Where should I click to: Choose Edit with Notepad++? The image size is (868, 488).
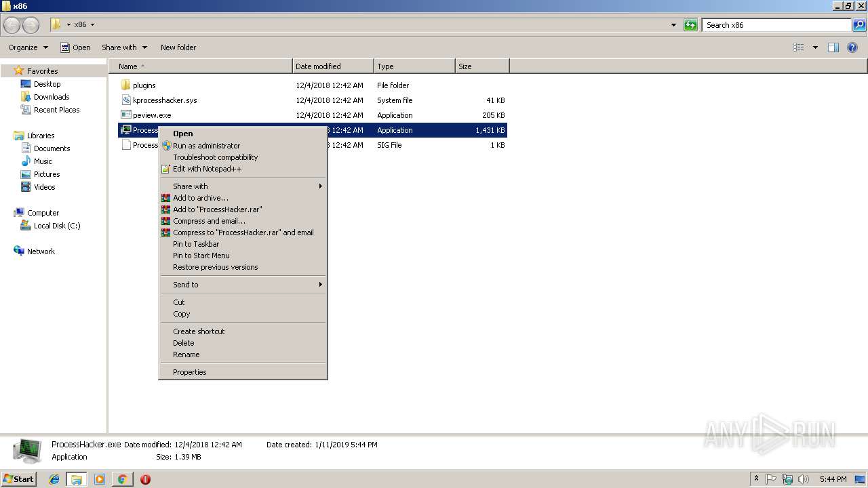(243, 169)
